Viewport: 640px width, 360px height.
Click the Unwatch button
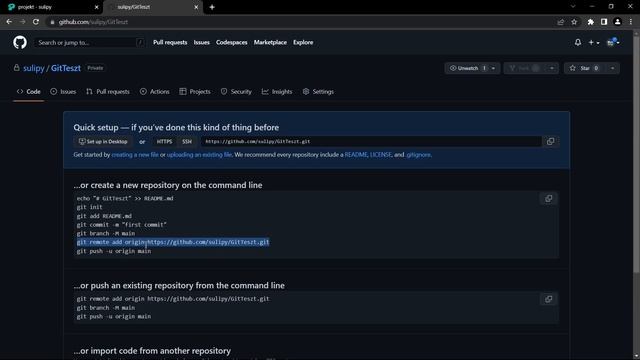click(467, 68)
